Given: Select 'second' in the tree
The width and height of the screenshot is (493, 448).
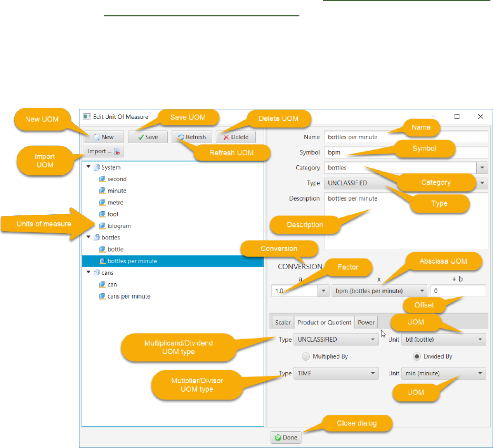Looking at the screenshot, I should click(x=117, y=179).
